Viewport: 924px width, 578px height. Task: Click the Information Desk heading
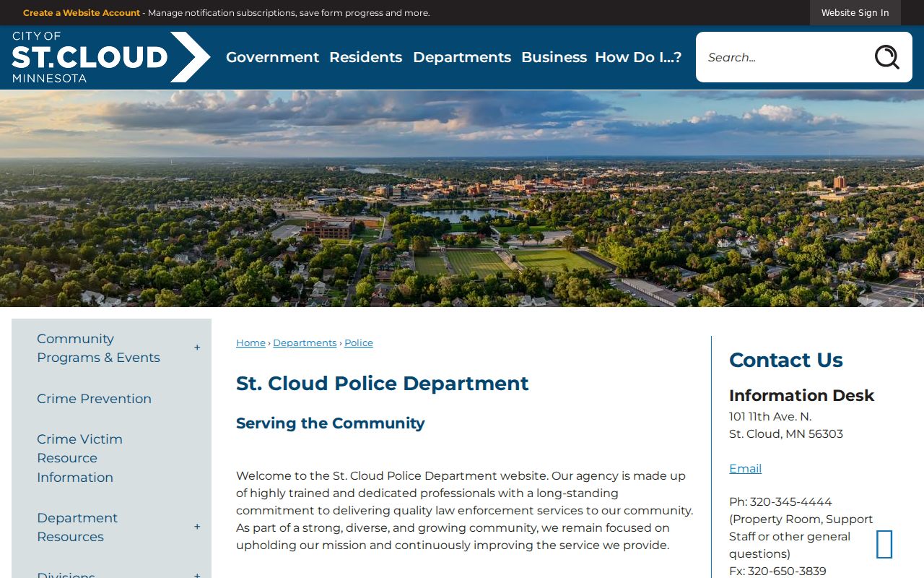click(x=801, y=395)
